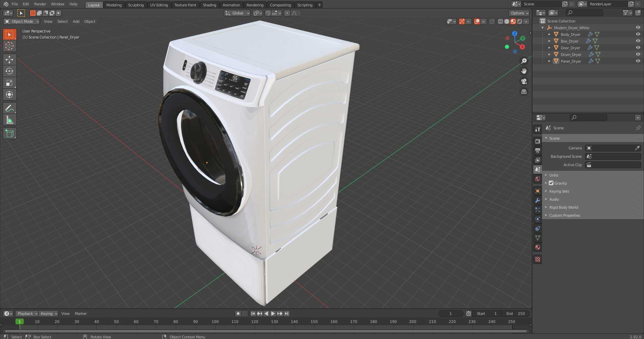Open Output properties tab
644x339 pixels.
[538, 151]
